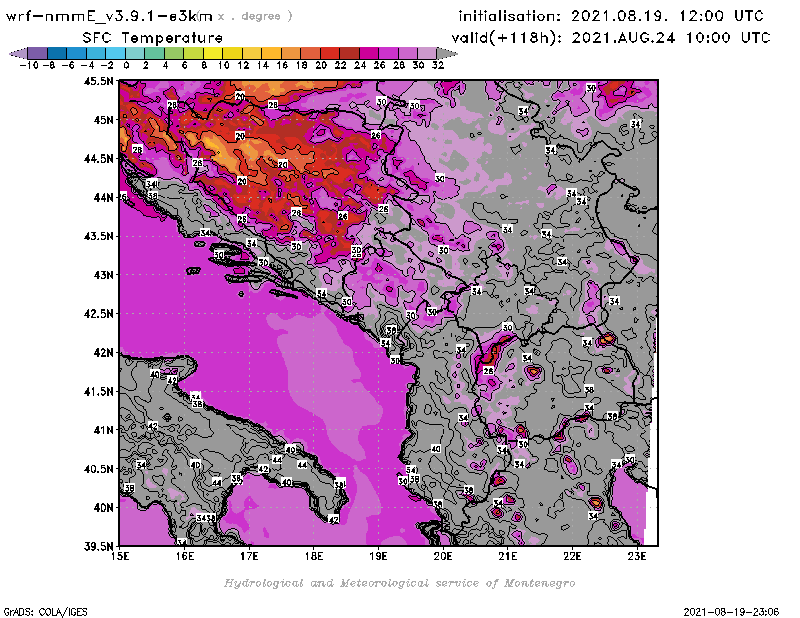The height and width of the screenshot is (618, 800).
Task: Click the legend swatch between 6 and 8
Action: 193,53
